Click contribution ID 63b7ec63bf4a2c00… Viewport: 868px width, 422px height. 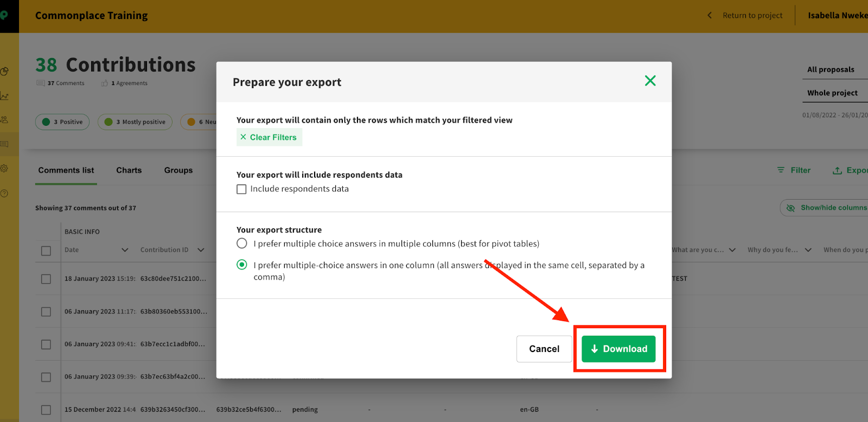pyautogui.click(x=173, y=376)
